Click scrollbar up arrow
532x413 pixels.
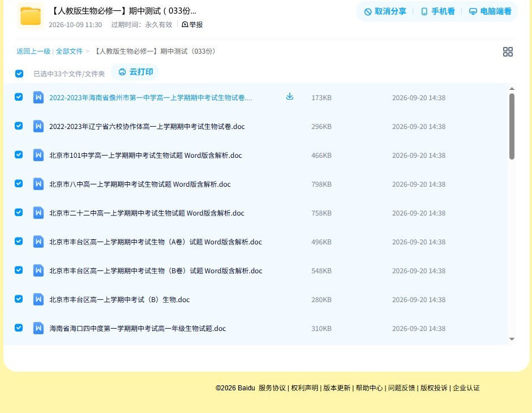[x=512, y=88]
